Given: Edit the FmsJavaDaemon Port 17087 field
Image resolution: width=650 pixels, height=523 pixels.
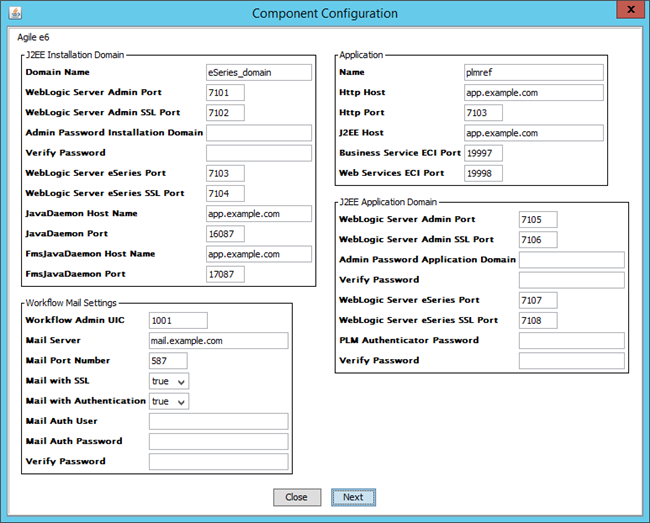Looking at the screenshot, I should click(x=226, y=274).
